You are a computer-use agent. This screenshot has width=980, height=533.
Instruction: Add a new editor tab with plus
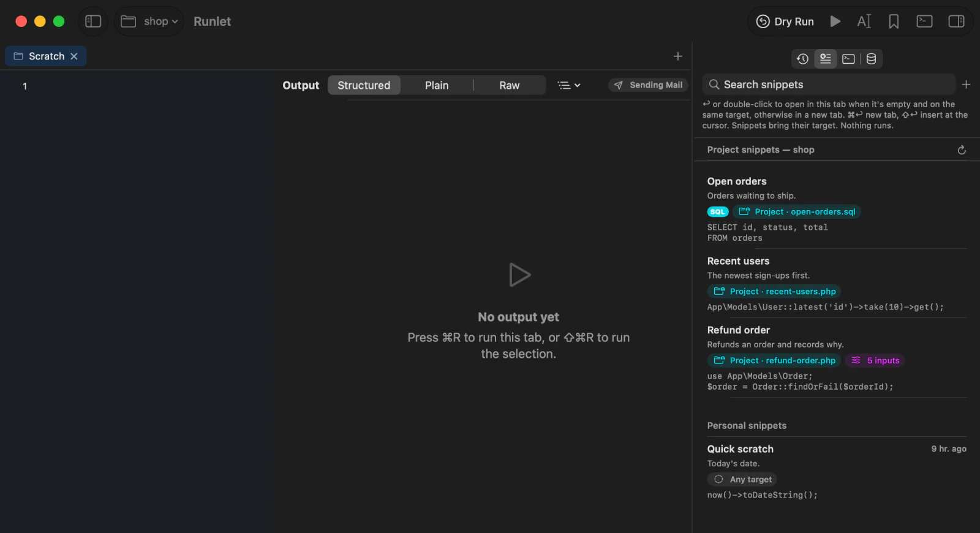point(678,56)
